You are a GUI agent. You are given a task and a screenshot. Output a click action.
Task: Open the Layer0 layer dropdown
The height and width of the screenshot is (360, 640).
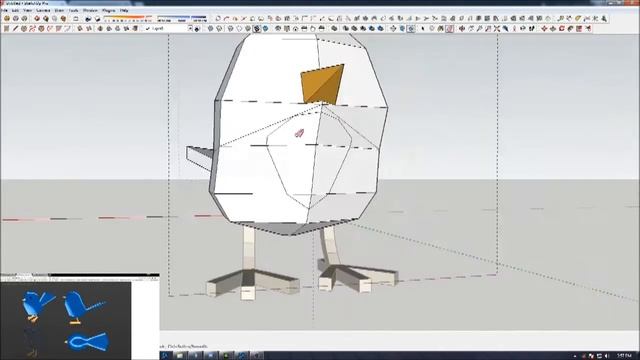click(x=190, y=29)
